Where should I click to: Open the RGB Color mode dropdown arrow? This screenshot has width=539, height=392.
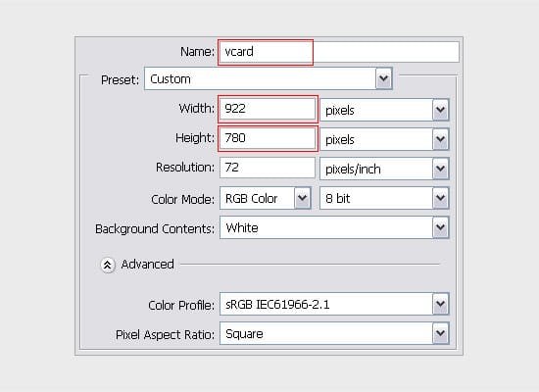point(303,198)
